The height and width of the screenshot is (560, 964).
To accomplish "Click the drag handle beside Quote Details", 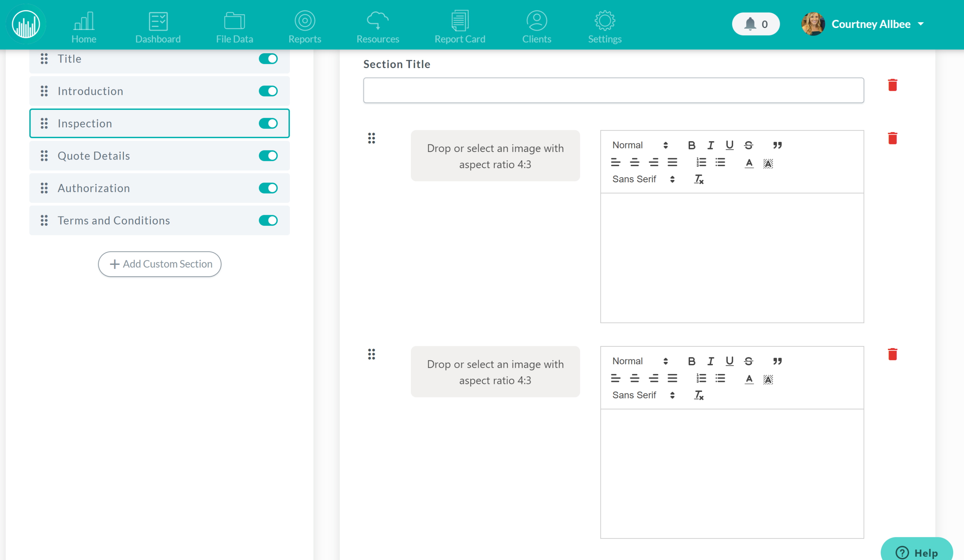I will click(x=44, y=156).
